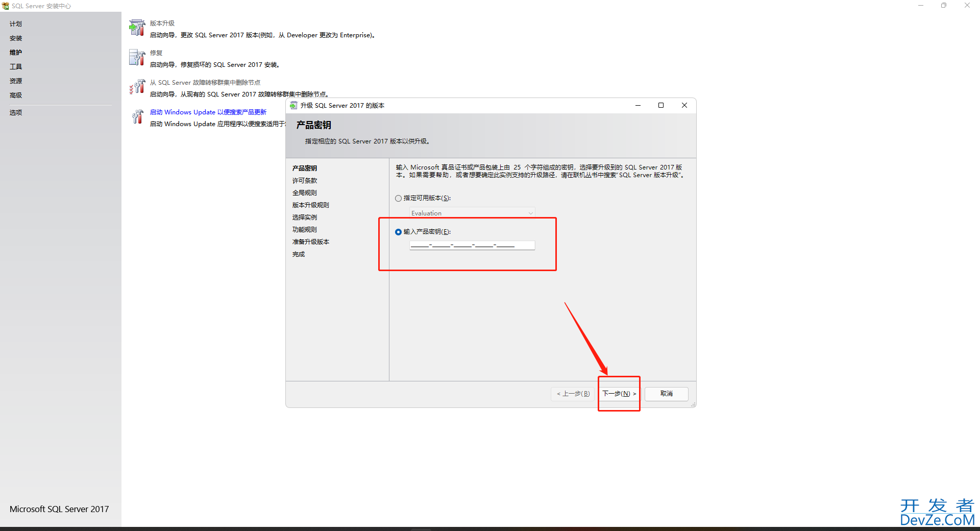
Task: Select the 功能规则 wizard step
Action: click(305, 230)
